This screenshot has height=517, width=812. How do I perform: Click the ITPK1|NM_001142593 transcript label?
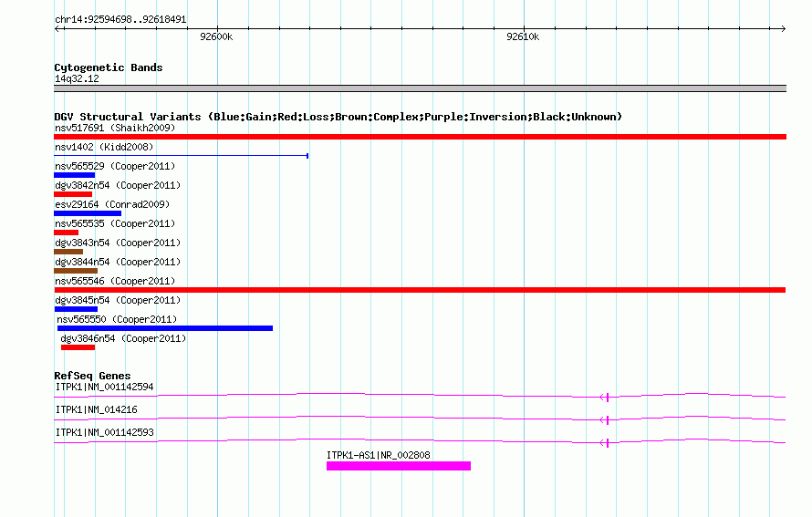105,432
